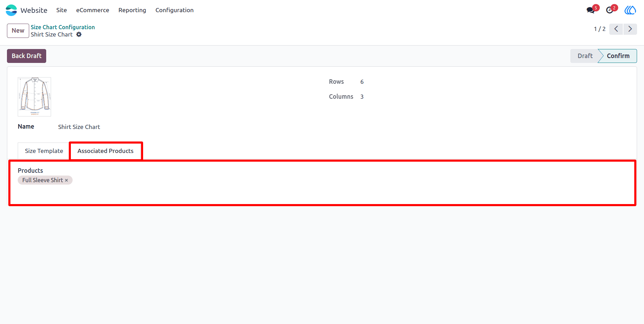Click the Name field label

tap(26, 127)
